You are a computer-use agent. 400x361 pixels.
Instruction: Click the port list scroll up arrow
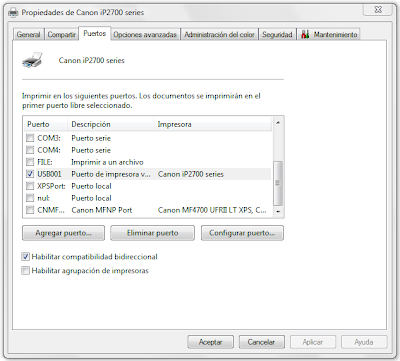(x=278, y=123)
